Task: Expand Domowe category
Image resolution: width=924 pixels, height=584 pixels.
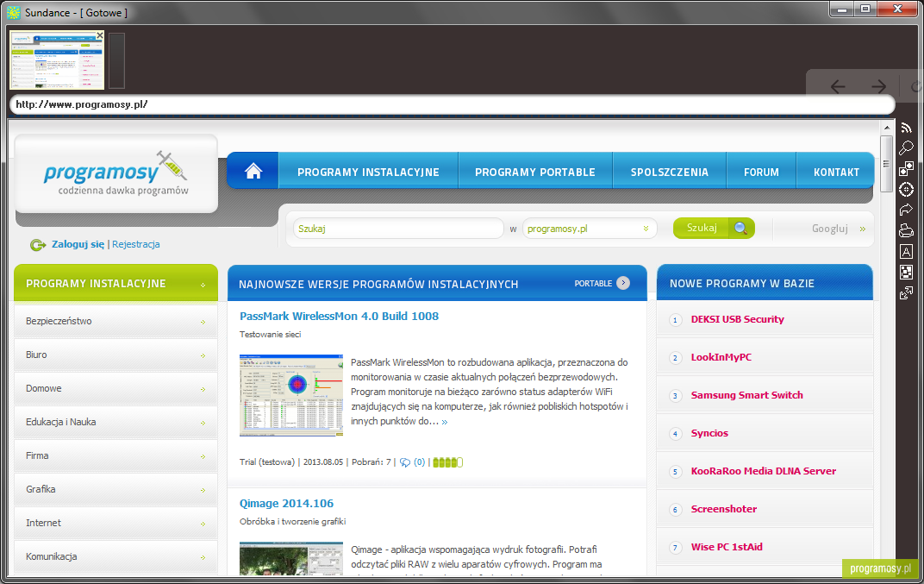Action: pos(116,389)
